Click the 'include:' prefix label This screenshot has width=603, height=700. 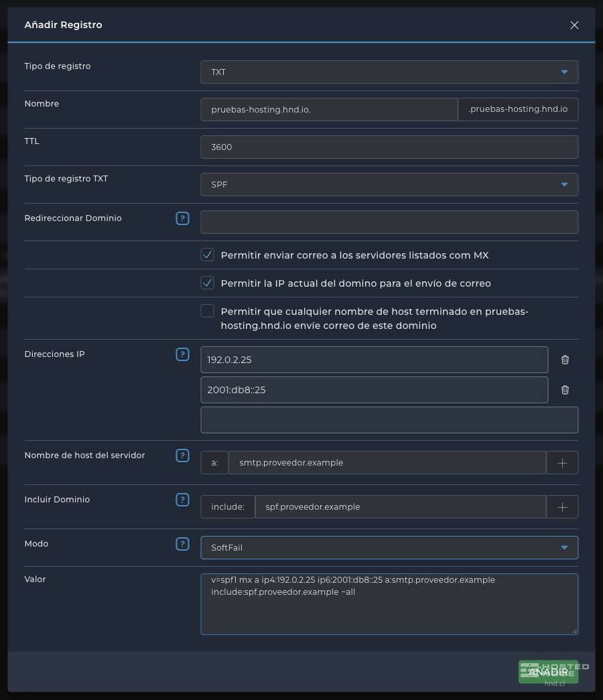228,507
